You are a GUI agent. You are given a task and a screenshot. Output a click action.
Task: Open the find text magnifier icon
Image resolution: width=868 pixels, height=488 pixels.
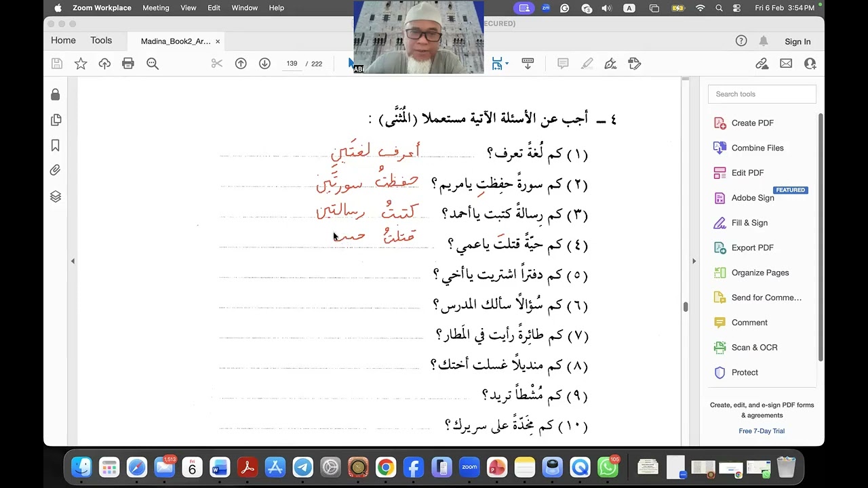click(153, 64)
